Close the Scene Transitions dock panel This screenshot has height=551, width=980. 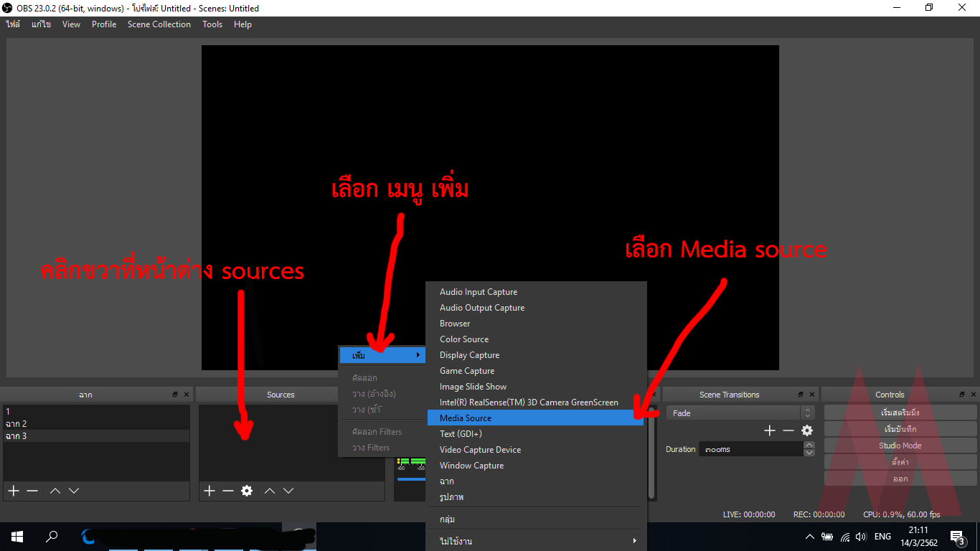pos(812,395)
